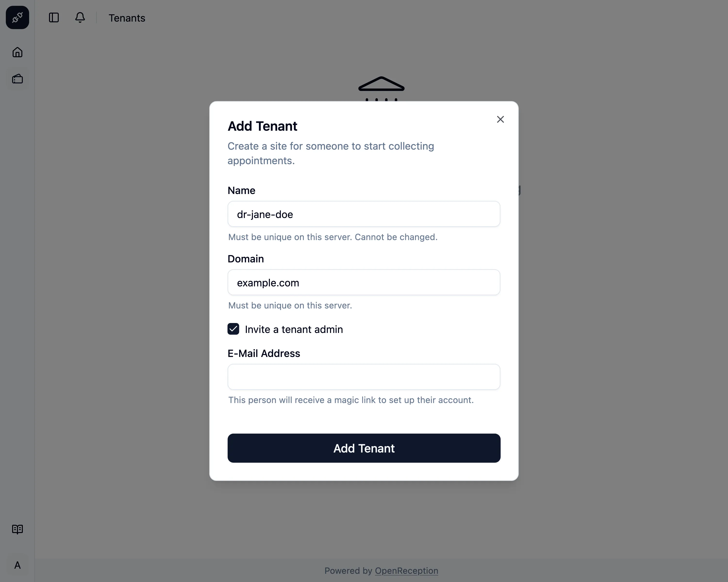The width and height of the screenshot is (728, 582).
Task: Click the empty E-Mail Address field
Action: pos(364,377)
